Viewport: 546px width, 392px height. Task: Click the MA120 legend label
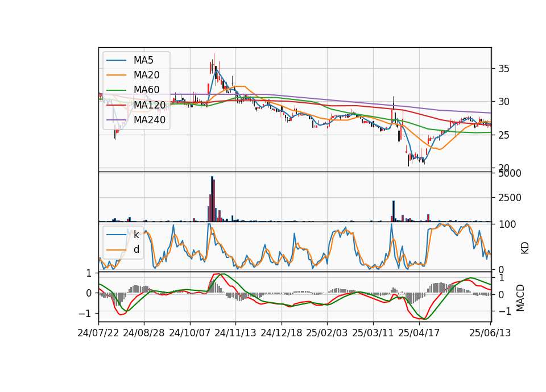pyautogui.click(x=150, y=105)
